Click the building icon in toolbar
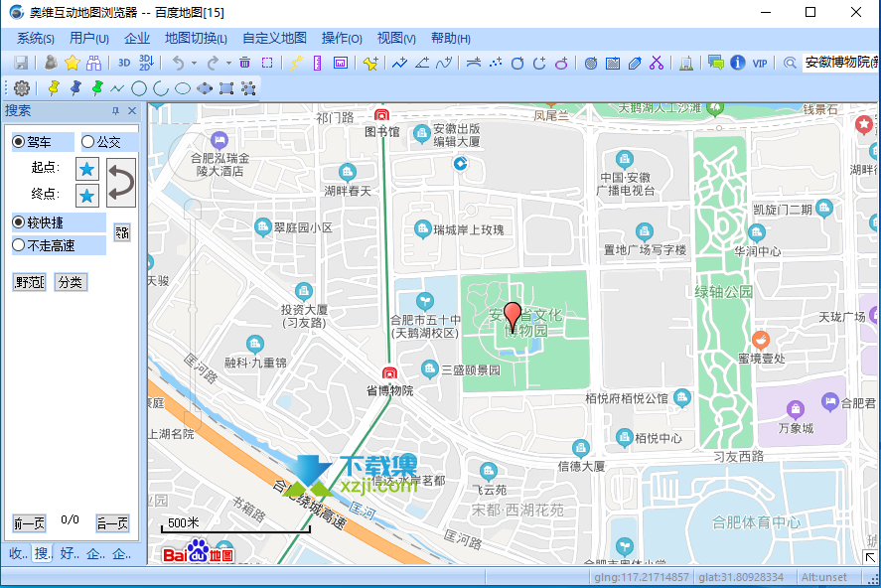Screen dimensions: 881x588 (x=686, y=63)
